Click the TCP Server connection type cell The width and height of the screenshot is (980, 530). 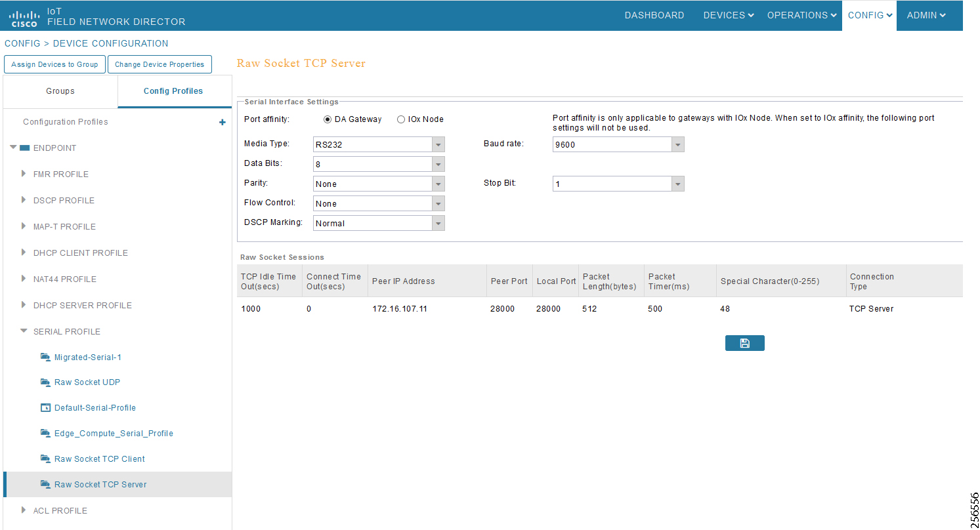click(x=871, y=309)
